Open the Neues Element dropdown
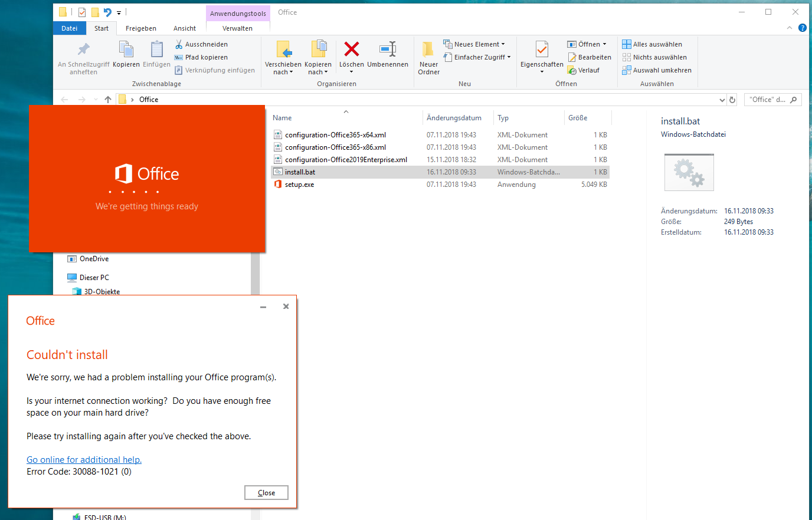 pos(474,44)
